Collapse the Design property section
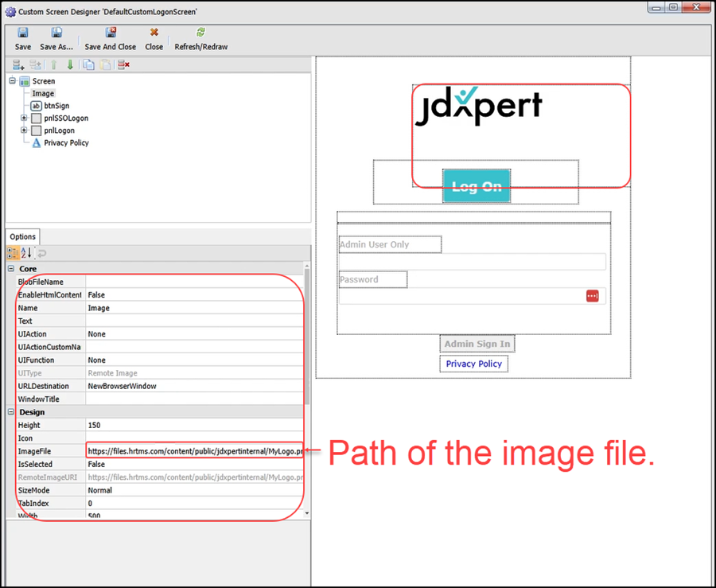This screenshot has width=716, height=588. tap(12, 412)
